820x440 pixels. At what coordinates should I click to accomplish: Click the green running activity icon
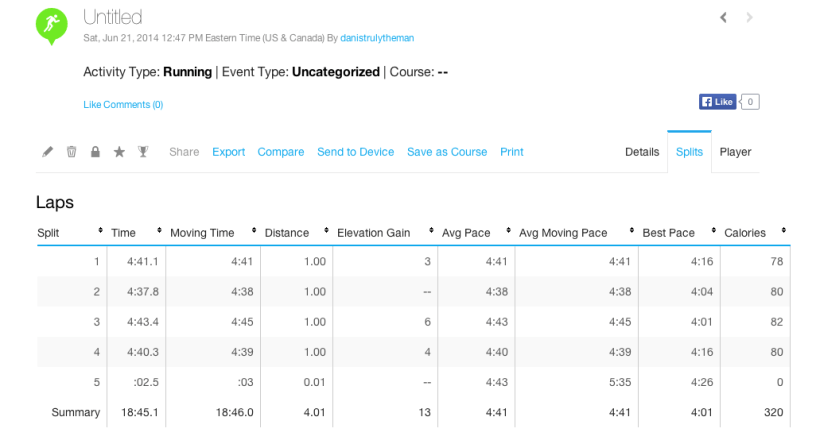(52, 26)
